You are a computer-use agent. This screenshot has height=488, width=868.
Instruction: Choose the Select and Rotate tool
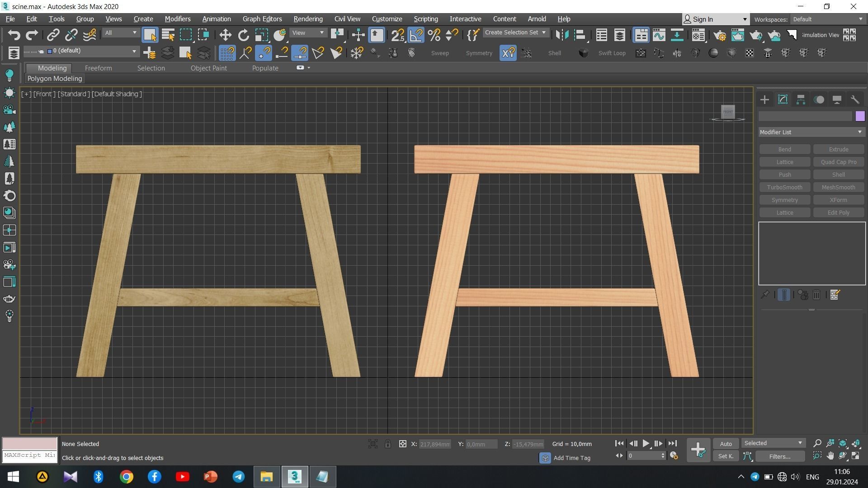pos(243,35)
